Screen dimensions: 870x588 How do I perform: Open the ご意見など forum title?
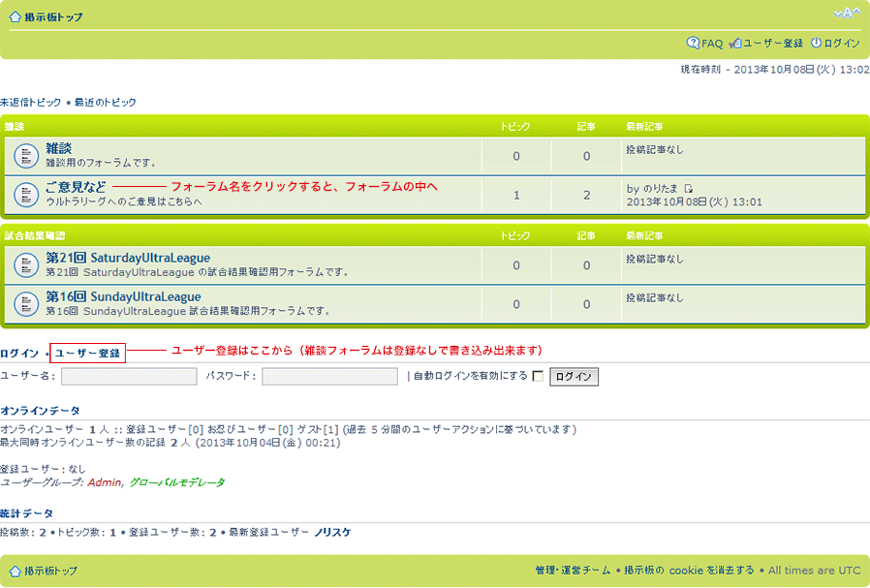(x=76, y=187)
